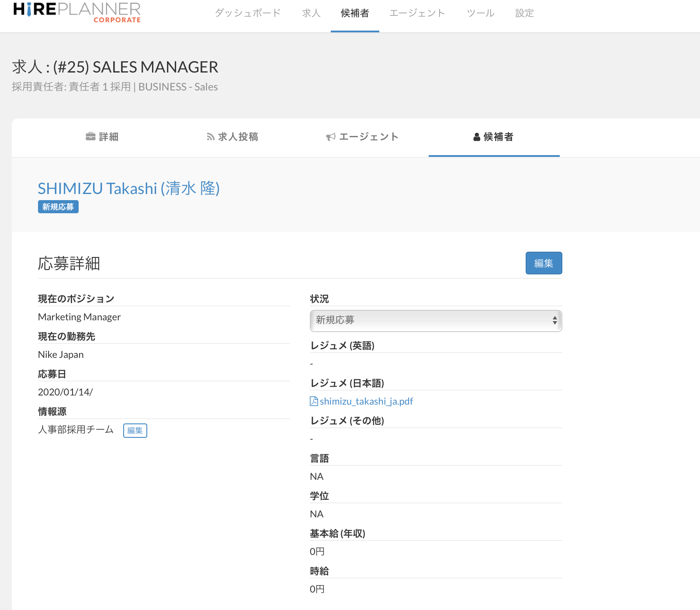The width and height of the screenshot is (700, 610).
Task: Open the shimizu_takashi_ja.pdf resume link
Action: pos(366,401)
